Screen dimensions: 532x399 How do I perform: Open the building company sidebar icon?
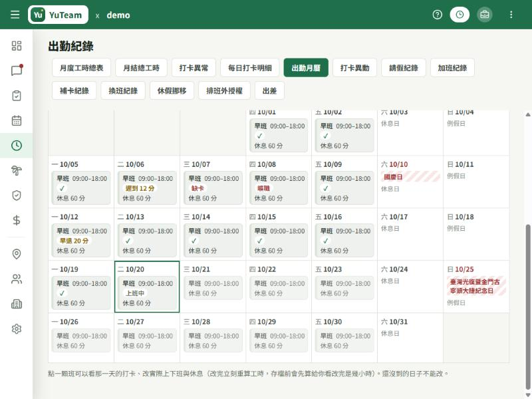[16, 304]
